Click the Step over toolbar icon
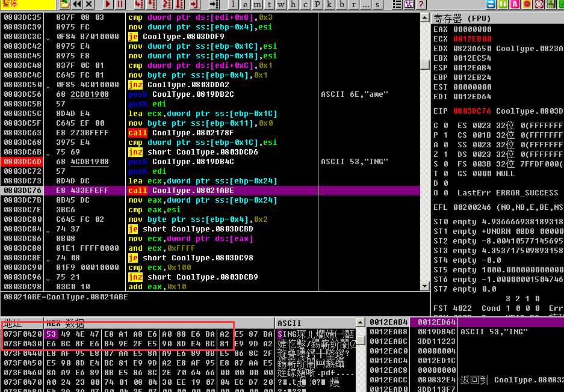This screenshot has width=564, height=392. pyautogui.click(x=152, y=4)
